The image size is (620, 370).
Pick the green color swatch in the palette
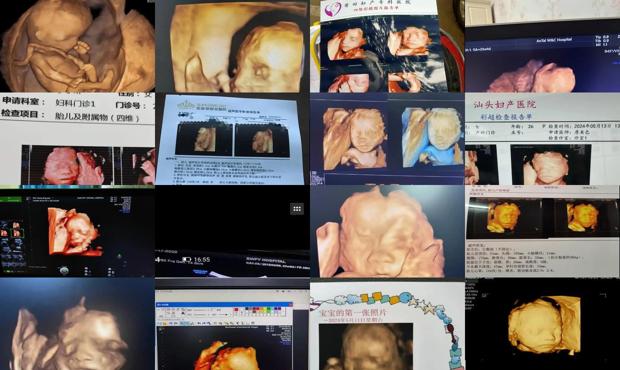268,309
